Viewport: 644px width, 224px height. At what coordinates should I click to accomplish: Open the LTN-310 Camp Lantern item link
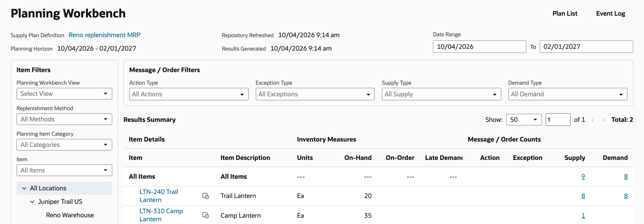pos(161,215)
